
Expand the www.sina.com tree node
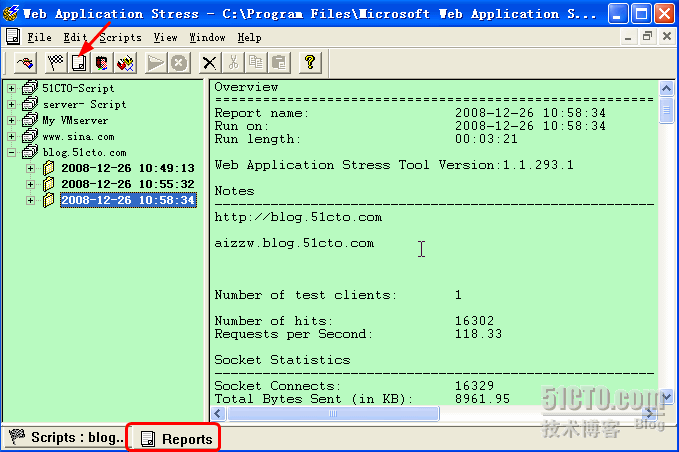[12, 137]
